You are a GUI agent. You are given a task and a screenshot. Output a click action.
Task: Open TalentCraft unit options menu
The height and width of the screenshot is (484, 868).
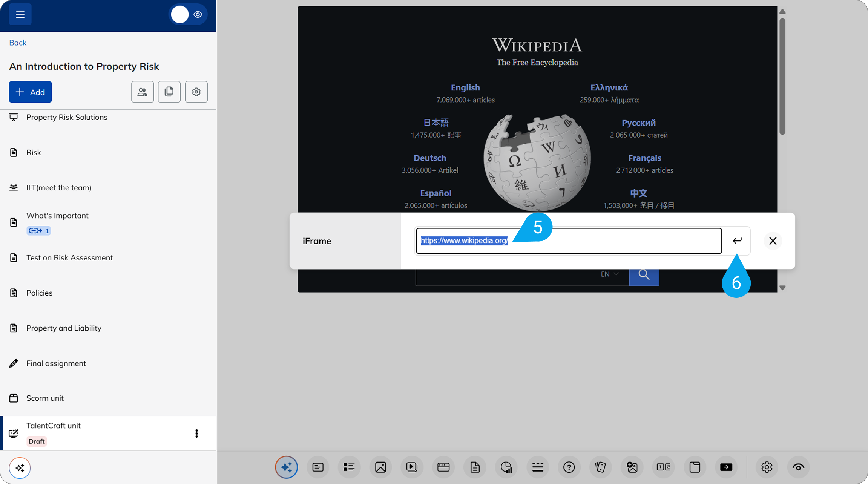[x=196, y=433]
